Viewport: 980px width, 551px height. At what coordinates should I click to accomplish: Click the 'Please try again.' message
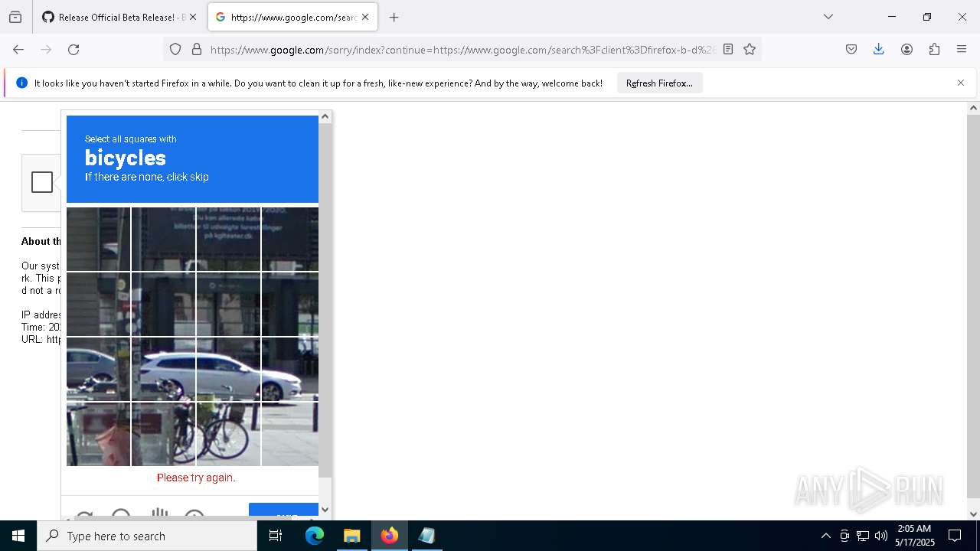[x=196, y=478]
